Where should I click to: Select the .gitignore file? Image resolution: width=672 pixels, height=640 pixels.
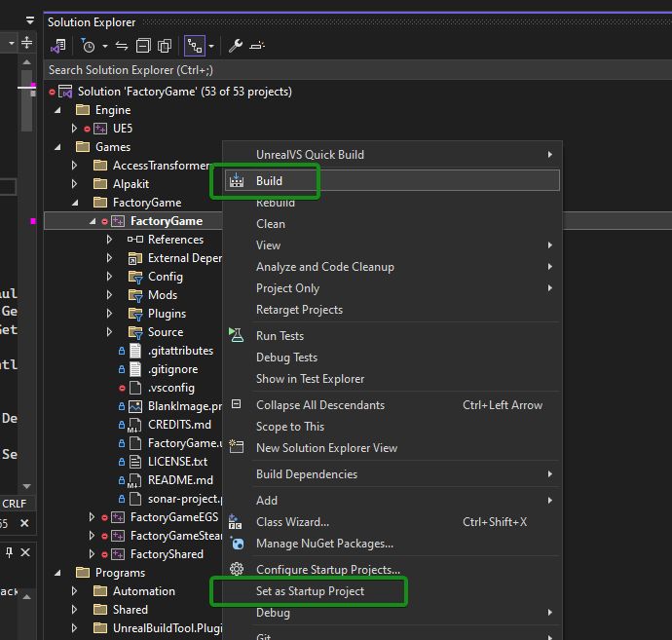click(x=172, y=369)
